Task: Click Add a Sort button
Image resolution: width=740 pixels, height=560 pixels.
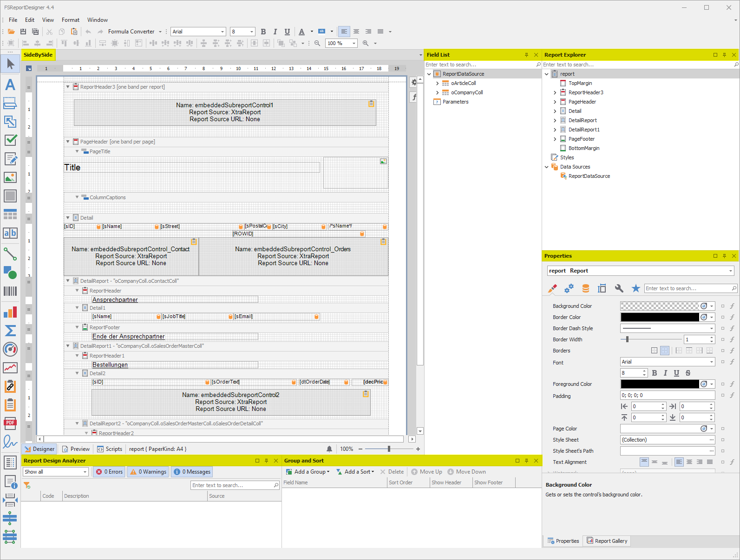Action: [x=355, y=472]
